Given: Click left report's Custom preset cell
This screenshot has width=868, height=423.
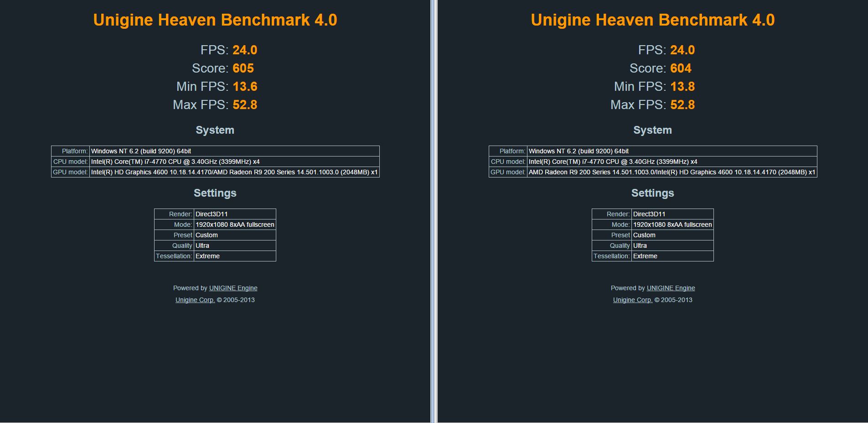Looking at the screenshot, I should click(x=235, y=235).
